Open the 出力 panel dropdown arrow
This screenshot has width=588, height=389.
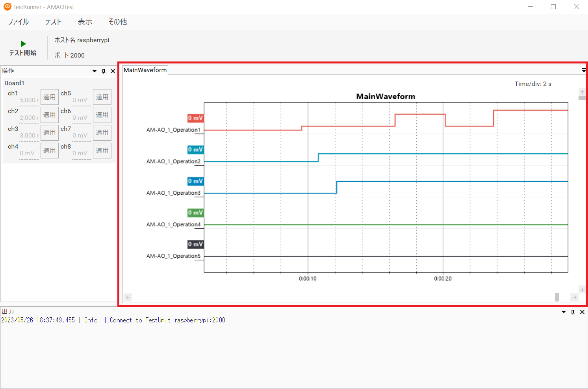click(564, 312)
